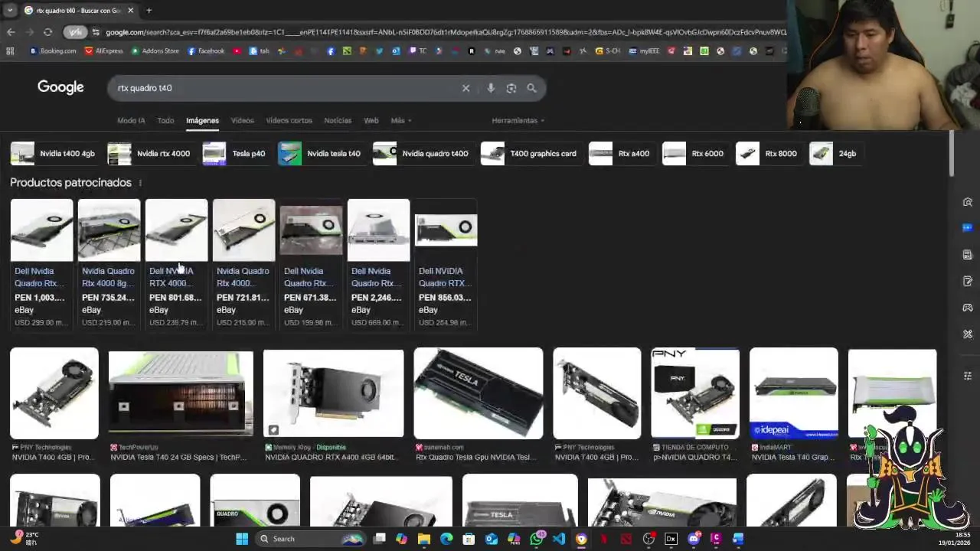Open a new browser tab
Viewport: 980px width, 551px height.
(x=149, y=10)
